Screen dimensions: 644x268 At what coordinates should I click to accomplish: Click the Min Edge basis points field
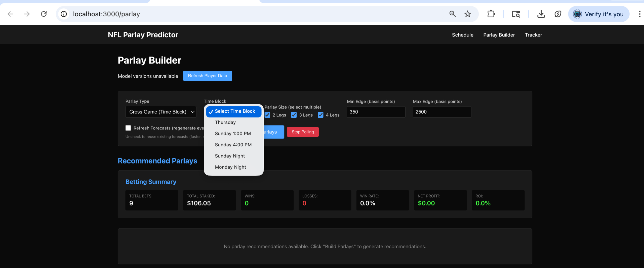click(376, 112)
